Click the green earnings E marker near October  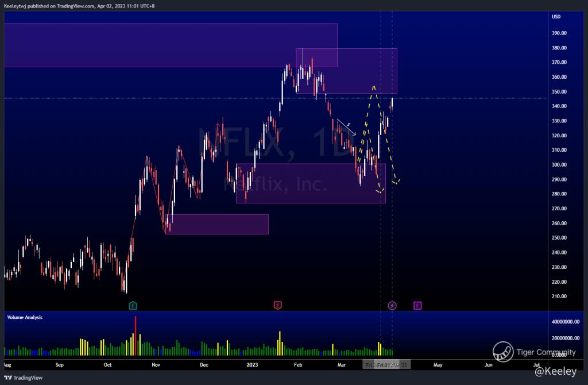point(133,306)
